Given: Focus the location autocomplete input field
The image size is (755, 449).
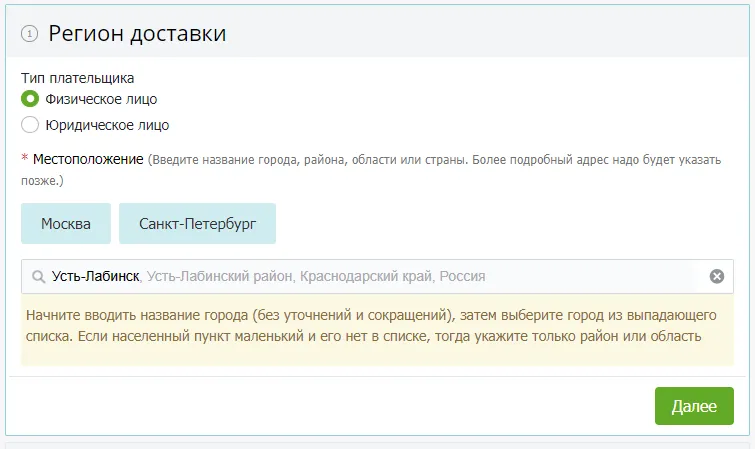Looking at the screenshot, I should point(600,277).
